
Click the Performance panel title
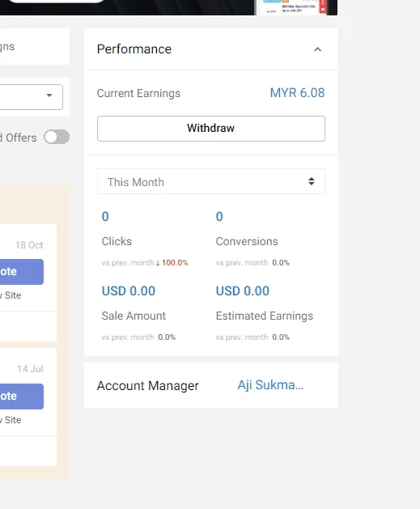pyautogui.click(x=134, y=49)
